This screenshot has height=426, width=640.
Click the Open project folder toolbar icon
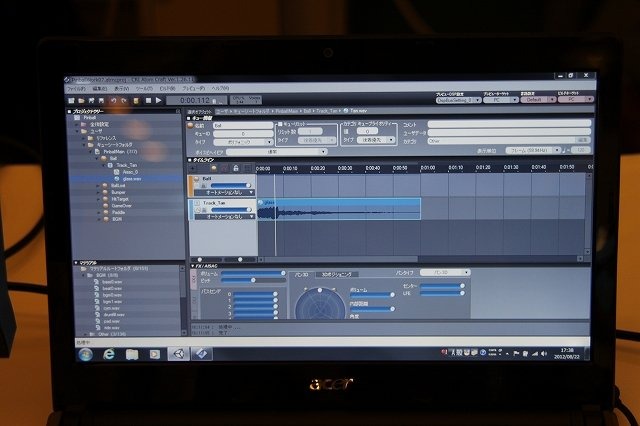pos(81,100)
